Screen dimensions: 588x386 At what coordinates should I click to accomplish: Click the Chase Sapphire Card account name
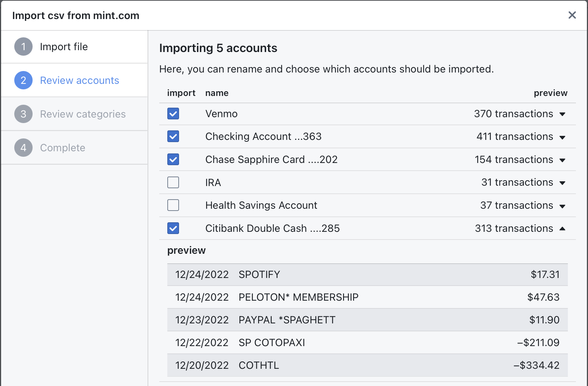pos(271,159)
